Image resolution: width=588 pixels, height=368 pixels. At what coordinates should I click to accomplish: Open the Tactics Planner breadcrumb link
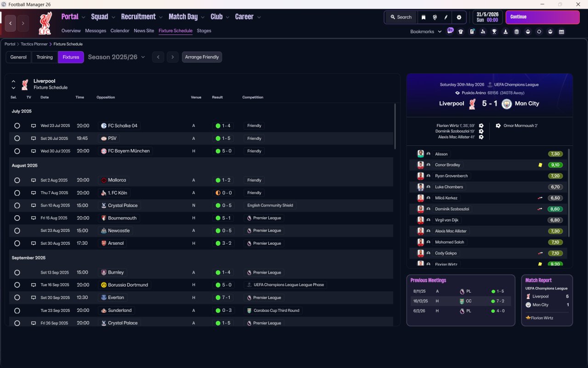(x=34, y=44)
